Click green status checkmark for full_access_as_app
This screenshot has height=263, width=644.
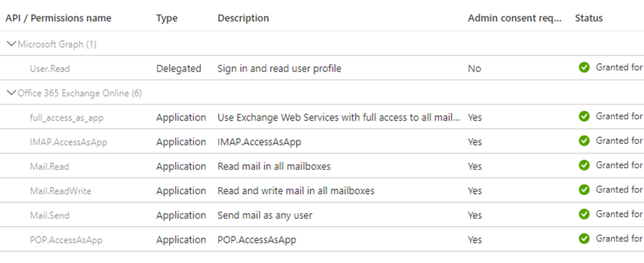584,116
